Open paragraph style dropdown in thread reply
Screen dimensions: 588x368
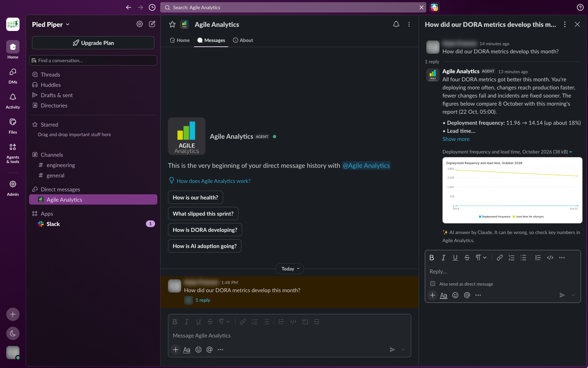click(481, 258)
